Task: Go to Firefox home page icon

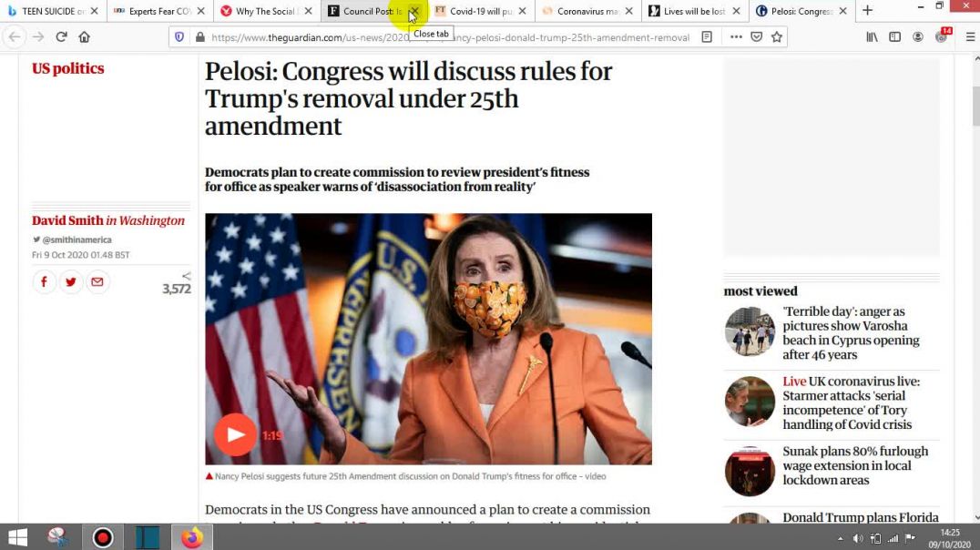Action: [x=85, y=36]
